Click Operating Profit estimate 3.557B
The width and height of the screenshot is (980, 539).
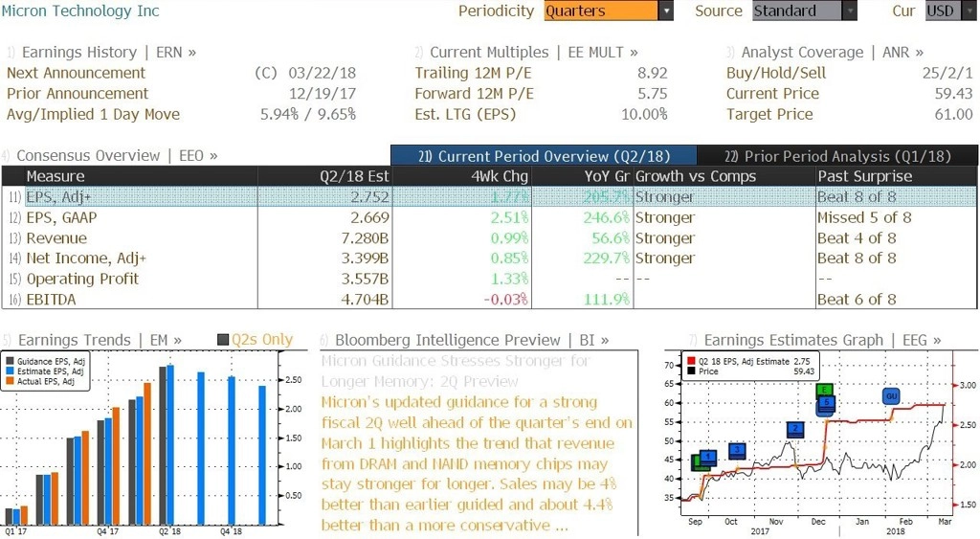365,279
